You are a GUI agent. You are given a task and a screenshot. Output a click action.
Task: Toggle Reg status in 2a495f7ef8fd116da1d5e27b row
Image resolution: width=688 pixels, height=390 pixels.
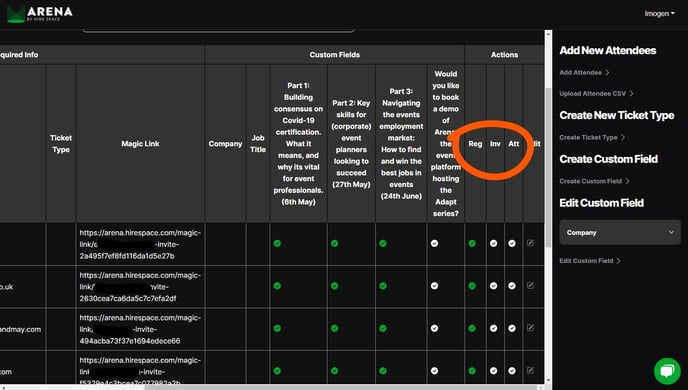(472, 243)
